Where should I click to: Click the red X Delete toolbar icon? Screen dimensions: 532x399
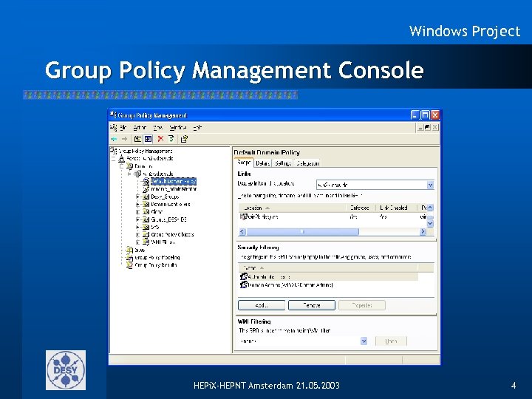click(x=160, y=139)
